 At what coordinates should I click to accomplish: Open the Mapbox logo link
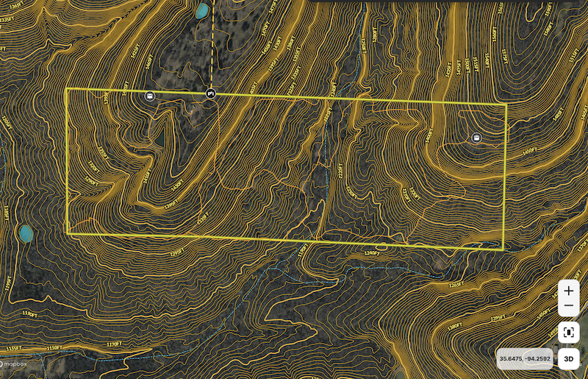(13, 364)
